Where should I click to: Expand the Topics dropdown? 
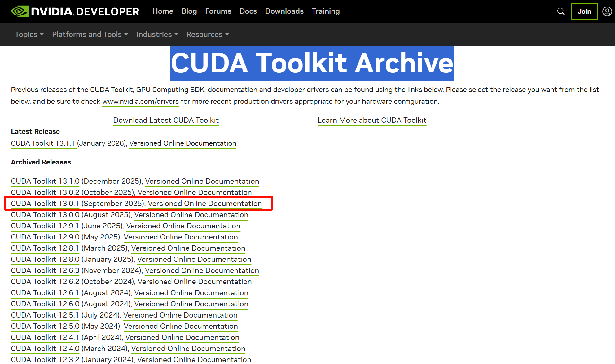(x=29, y=34)
